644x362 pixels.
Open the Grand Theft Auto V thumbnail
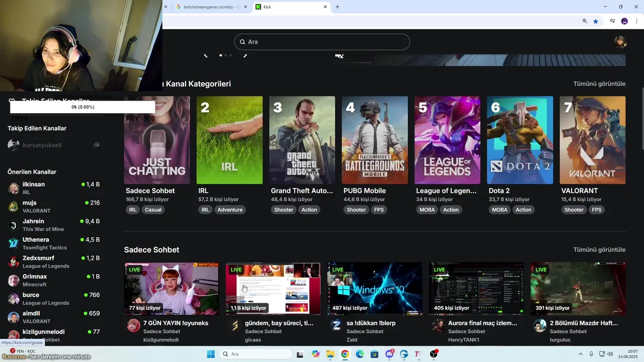tap(302, 140)
